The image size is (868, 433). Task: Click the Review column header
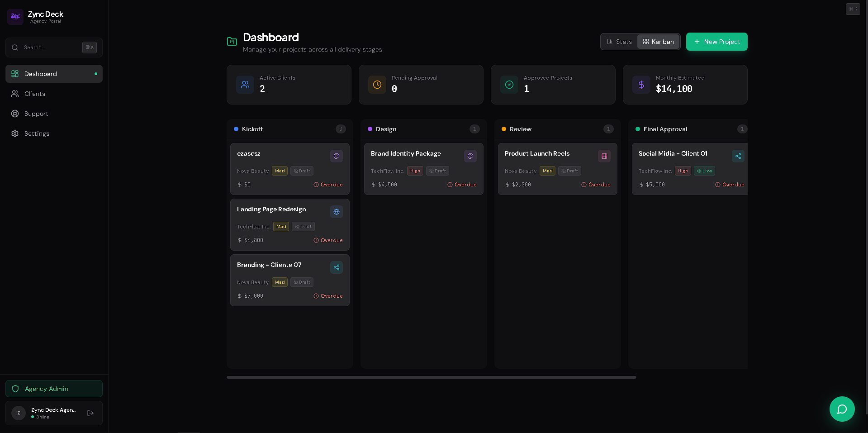[558, 129]
